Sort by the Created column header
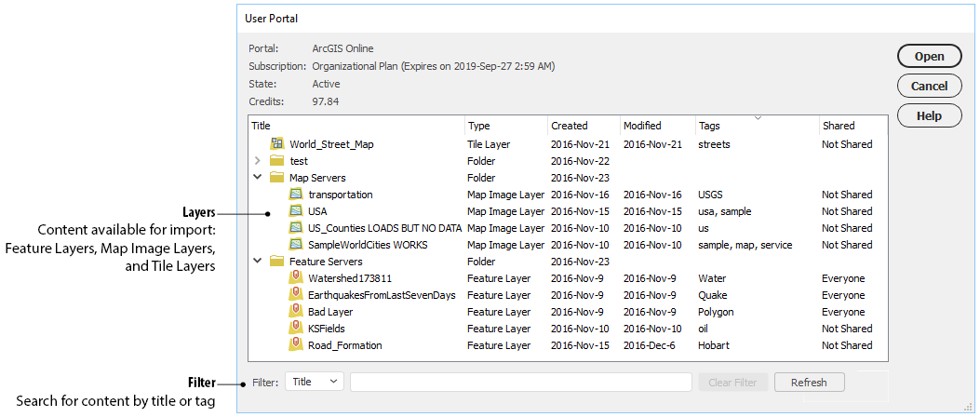This screenshot has height=417, width=980. click(x=584, y=126)
